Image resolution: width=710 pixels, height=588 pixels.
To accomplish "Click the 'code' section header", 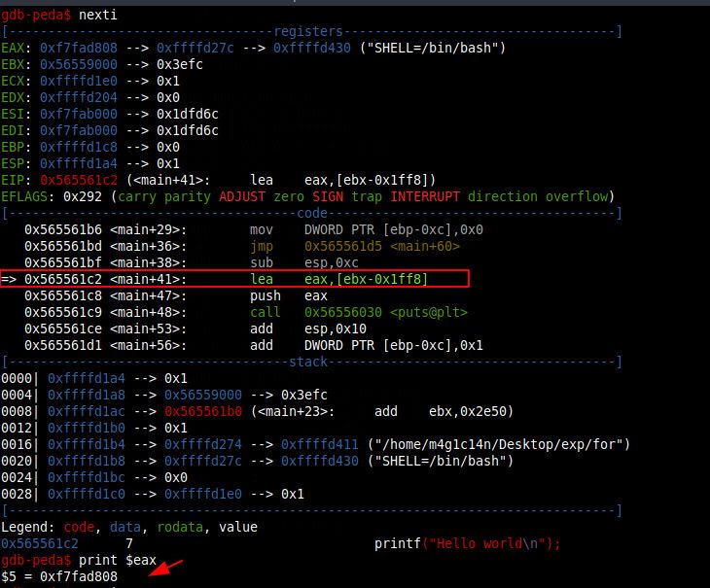I will tap(312, 213).
